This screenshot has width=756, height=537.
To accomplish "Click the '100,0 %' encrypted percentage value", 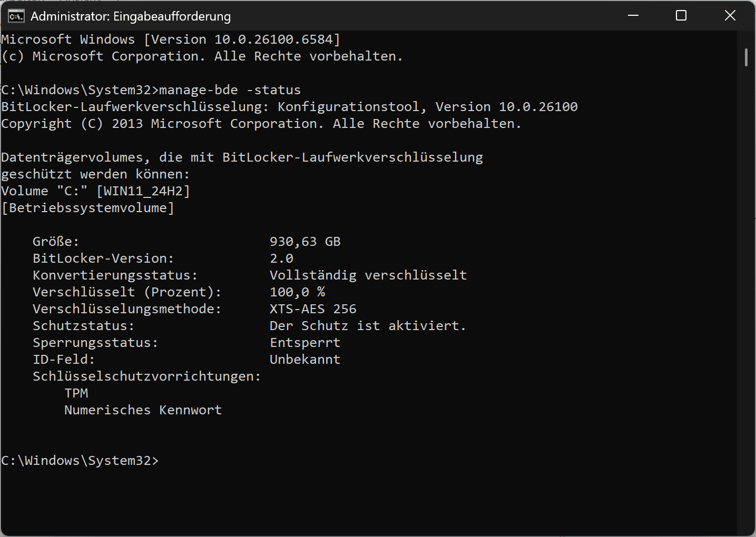I will pos(297,292).
